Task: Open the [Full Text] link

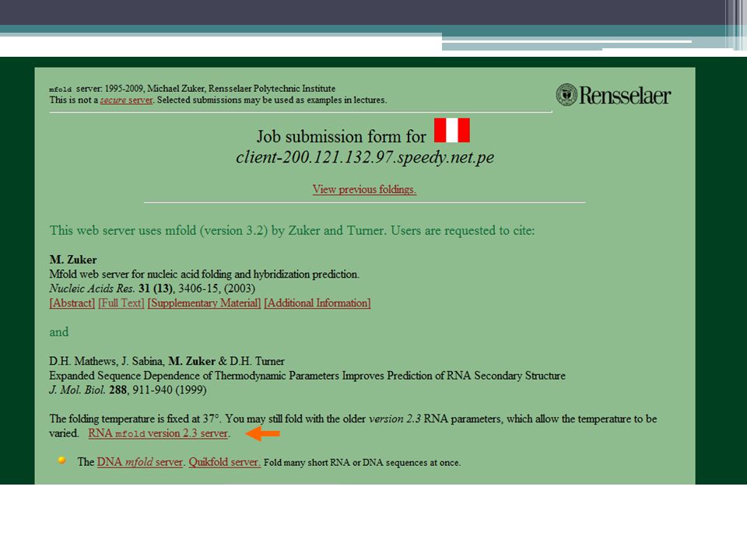Action: tap(121, 303)
